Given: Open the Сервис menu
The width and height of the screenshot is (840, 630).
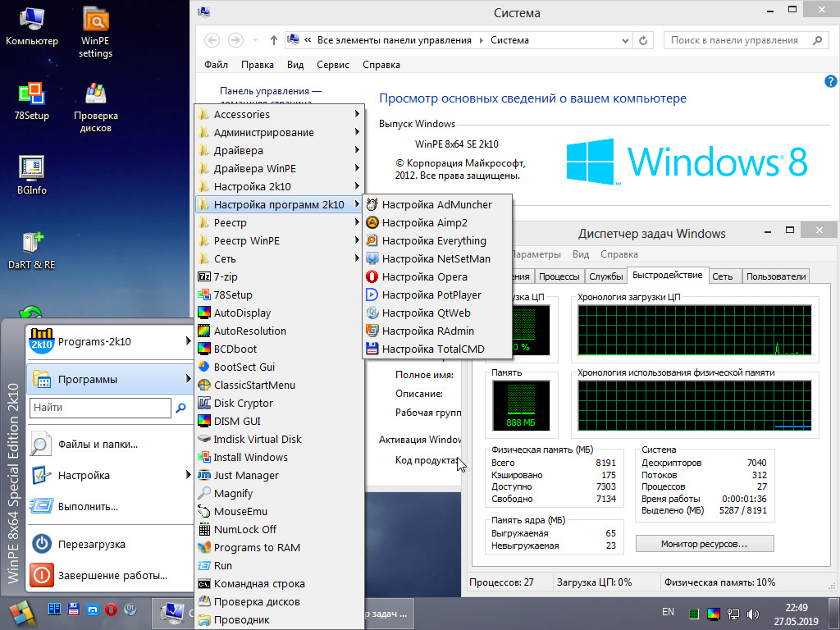Looking at the screenshot, I should tap(332, 65).
